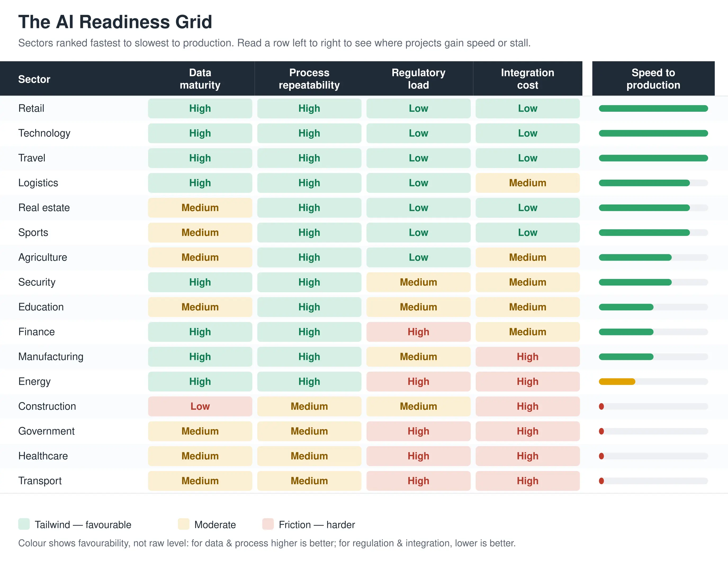Click the Data maturity column header
728x561 pixels.
click(200, 79)
